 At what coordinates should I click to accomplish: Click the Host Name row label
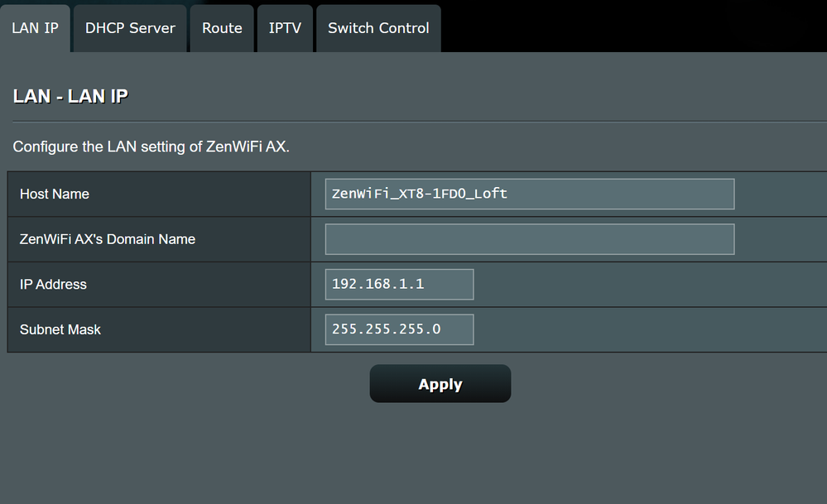[x=55, y=194]
